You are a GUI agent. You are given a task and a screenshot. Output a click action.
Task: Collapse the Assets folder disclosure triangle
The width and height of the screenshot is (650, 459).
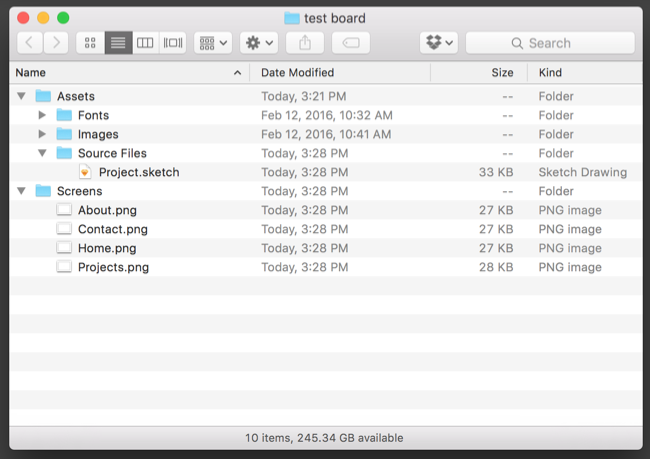click(22, 96)
